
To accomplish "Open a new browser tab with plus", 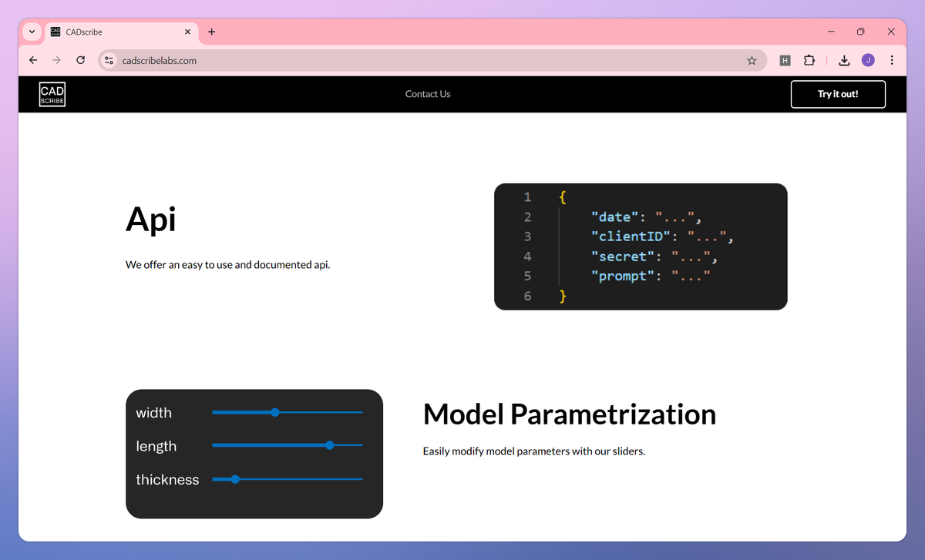I will tap(211, 32).
